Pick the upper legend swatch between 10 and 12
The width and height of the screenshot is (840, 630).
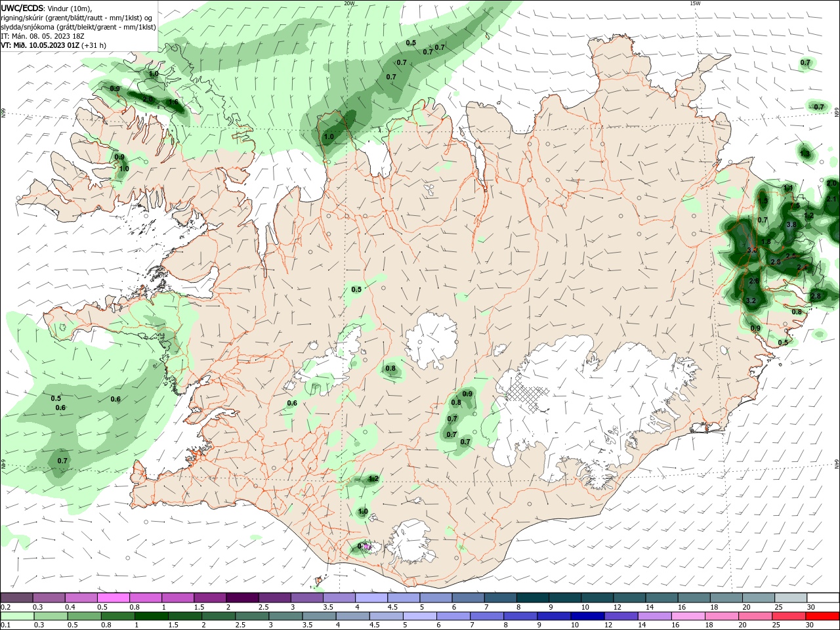[597, 598]
